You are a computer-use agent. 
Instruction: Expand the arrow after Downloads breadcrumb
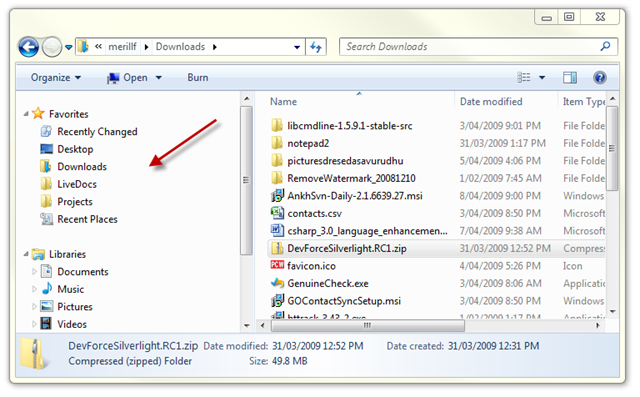tap(215, 47)
